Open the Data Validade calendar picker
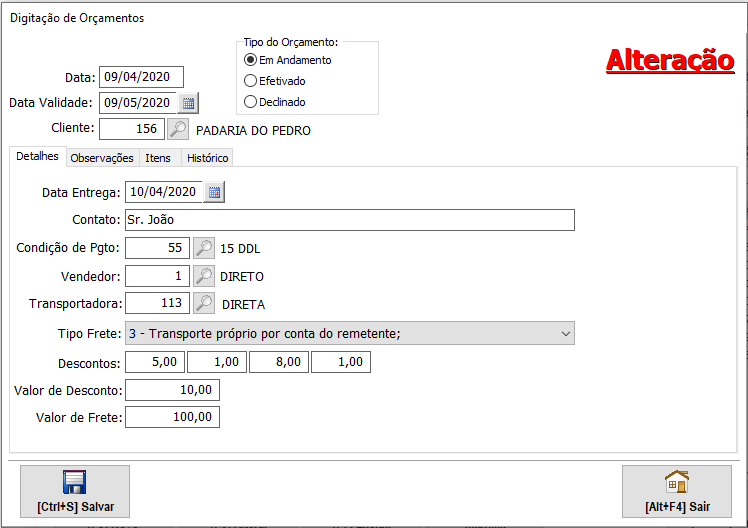 (189, 102)
